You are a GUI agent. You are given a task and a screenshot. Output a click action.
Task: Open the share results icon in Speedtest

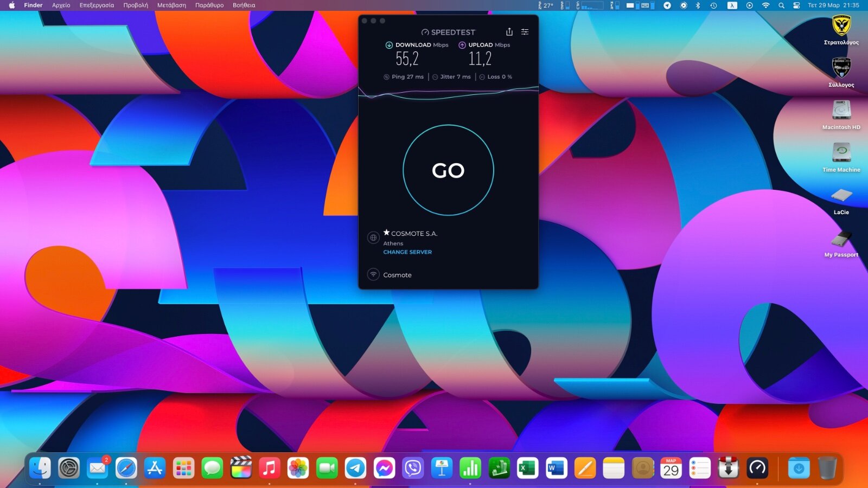coord(509,32)
